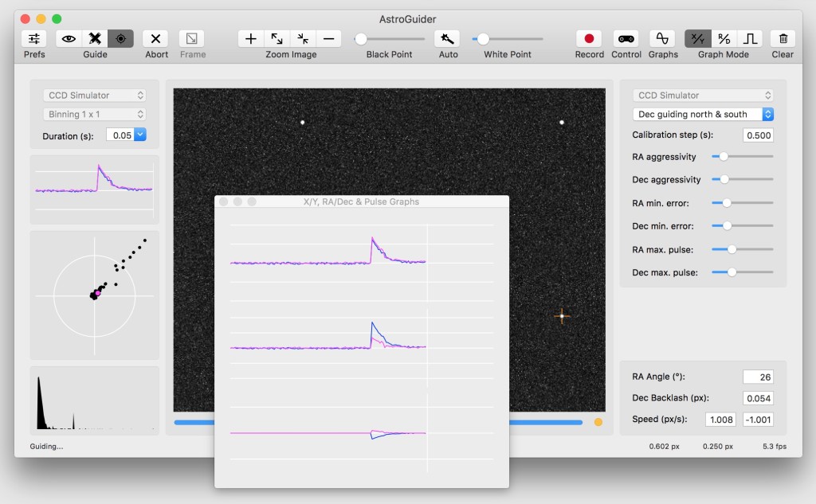This screenshot has height=504, width=816.
Task: Click the Dec Backlash field
Action: pyautogui.click(x=759, y=398)
